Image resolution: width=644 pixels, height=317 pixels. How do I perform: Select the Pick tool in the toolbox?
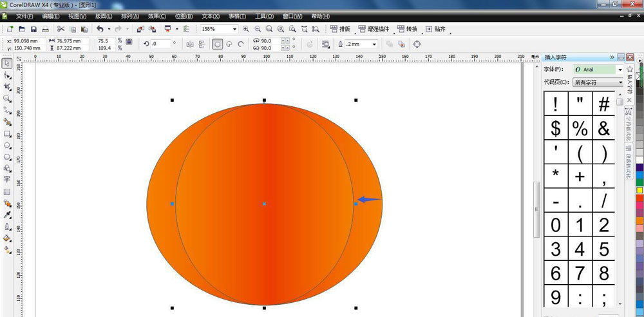[x=7, y=63]
